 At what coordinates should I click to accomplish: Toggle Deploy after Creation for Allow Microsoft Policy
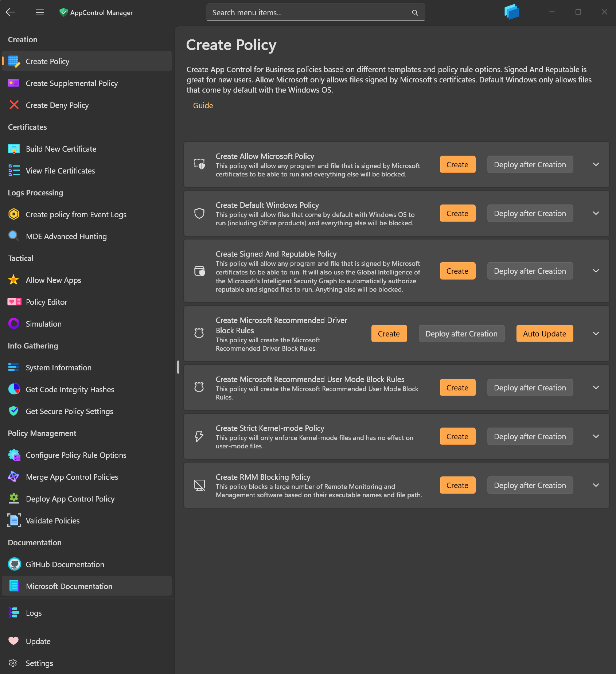point(530,165)
